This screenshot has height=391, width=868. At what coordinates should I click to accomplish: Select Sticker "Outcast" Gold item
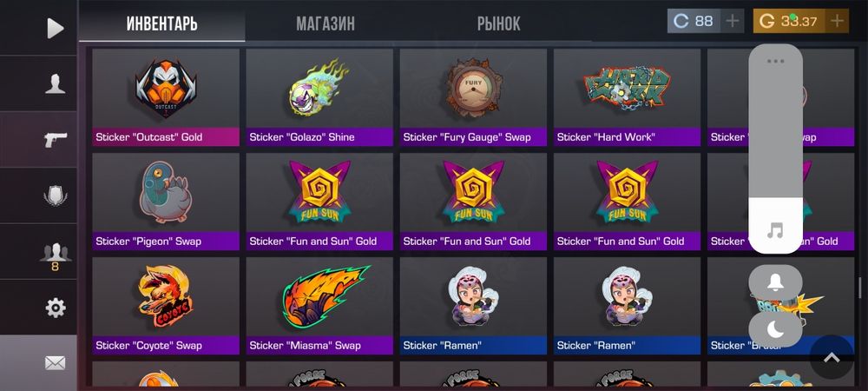point(166,97)
